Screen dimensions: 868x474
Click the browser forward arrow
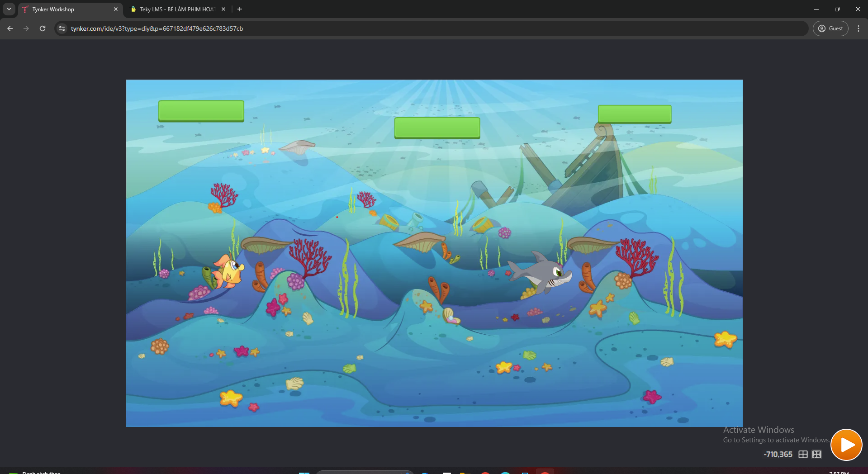click(x=26, y=28)
